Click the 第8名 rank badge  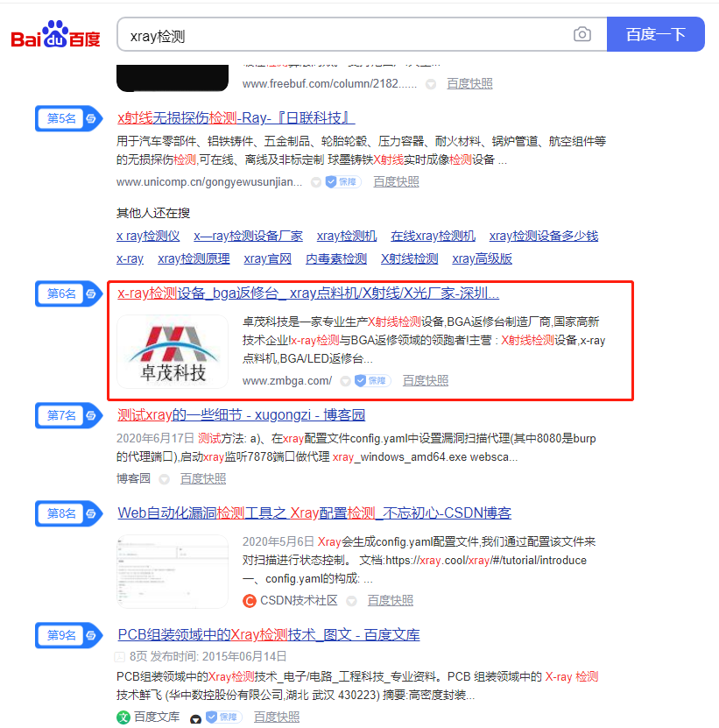68,513
